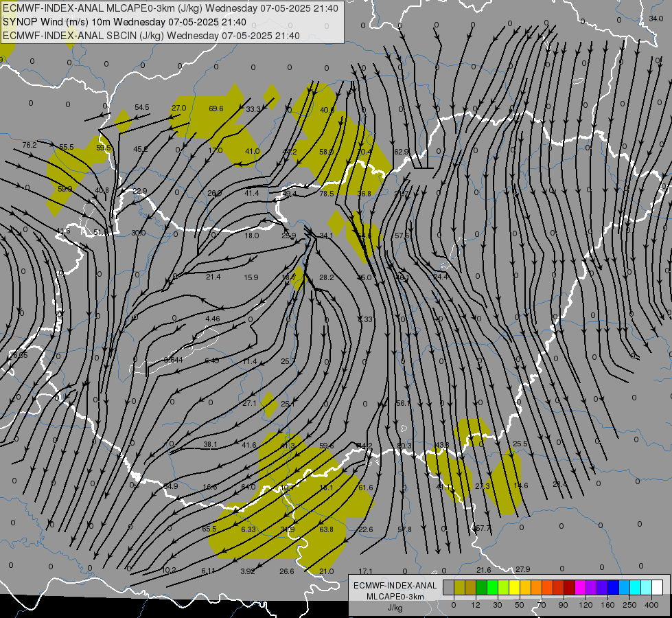Image resolution: width=672 pixels, height=618 pixels.
Task: Click the magenta swatch left of legend value 120
Action: [581, 587]
